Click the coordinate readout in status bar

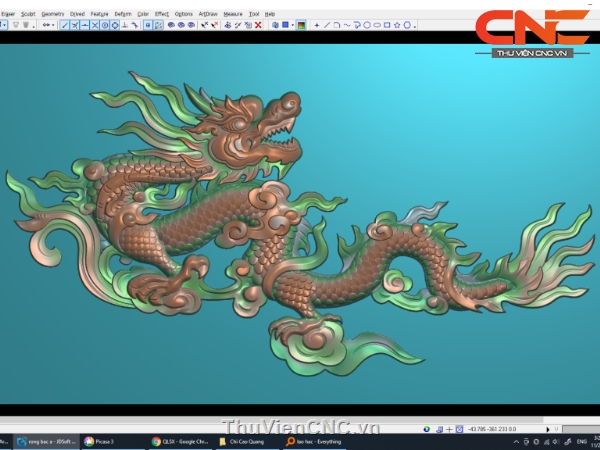(492, 429)
